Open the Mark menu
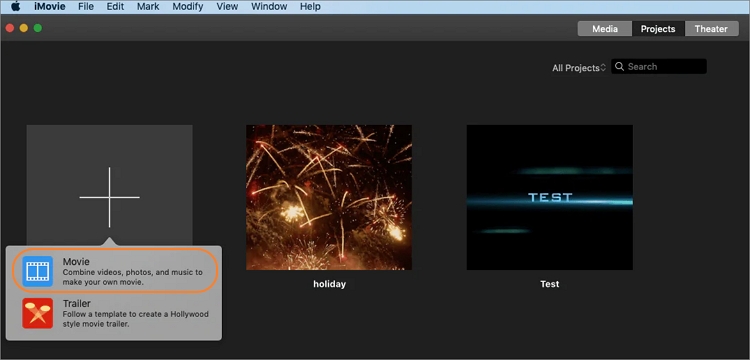This screenshot has height=360, width=750. point(148,7)
